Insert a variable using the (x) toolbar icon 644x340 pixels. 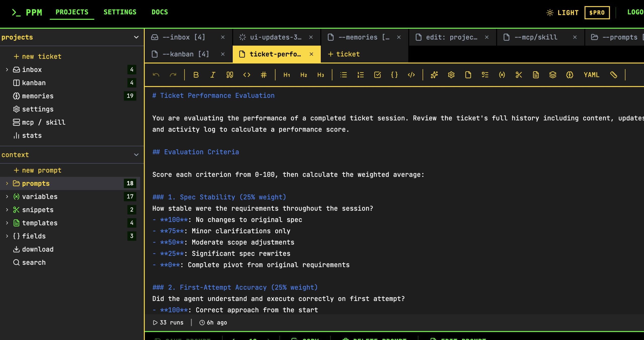pos(502,75)
